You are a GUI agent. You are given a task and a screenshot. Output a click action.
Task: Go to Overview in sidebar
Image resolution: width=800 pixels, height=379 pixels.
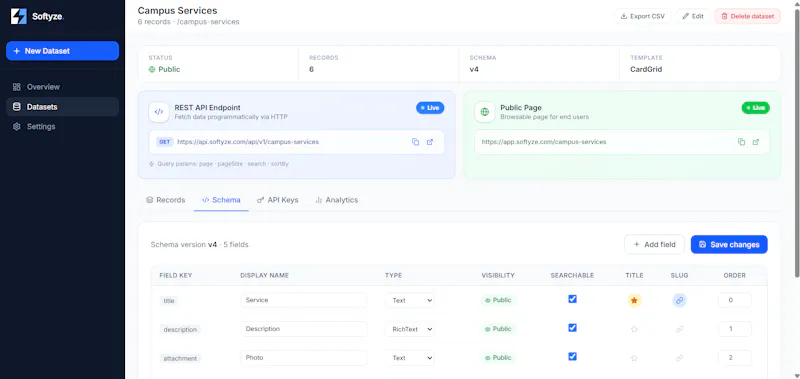point(62,87)
